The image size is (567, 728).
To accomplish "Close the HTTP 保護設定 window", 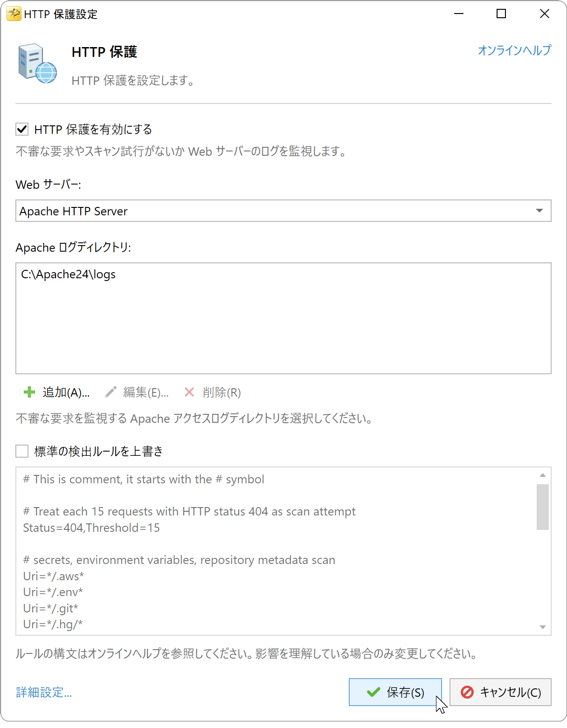I will click(x=544, y=14).
